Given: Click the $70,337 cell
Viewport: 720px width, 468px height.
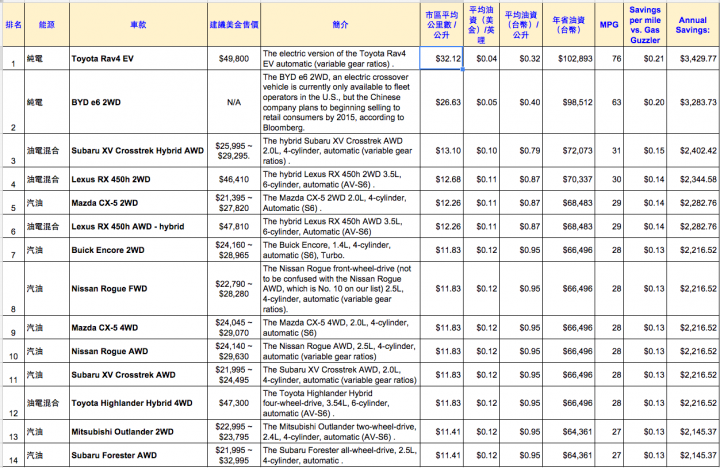Looking at the screenshot, I should [568, 179].
